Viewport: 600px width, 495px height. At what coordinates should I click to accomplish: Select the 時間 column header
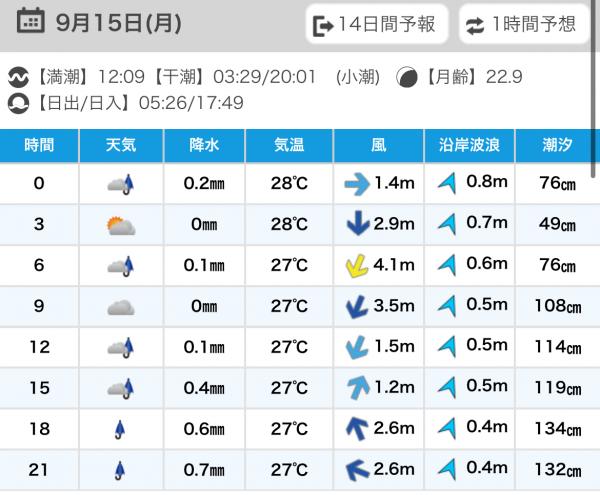[39, 144]
